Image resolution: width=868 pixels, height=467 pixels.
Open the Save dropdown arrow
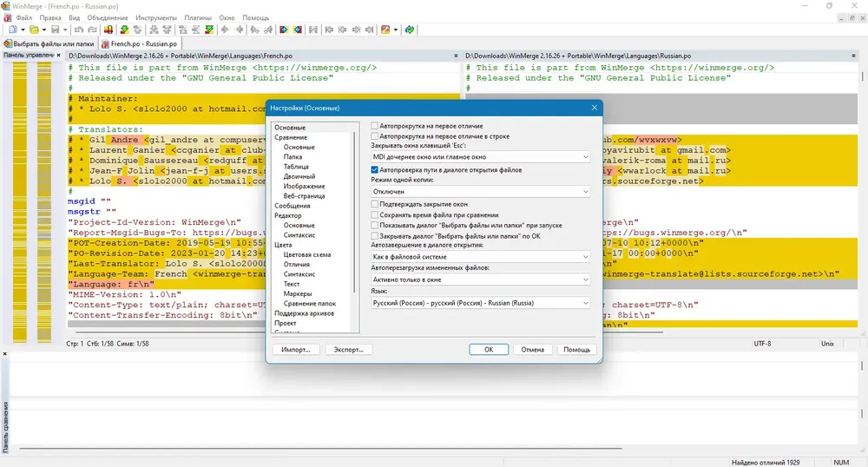(x=65, y=30)
